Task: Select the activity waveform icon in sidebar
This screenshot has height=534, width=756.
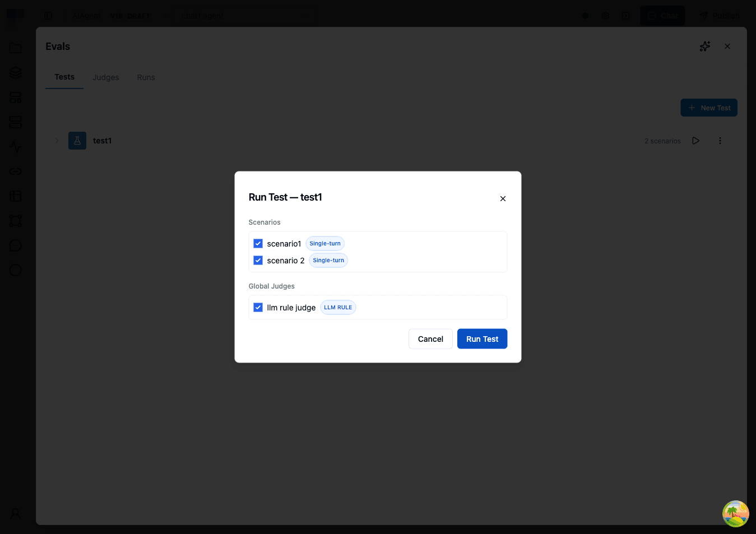Action: [15, 147]
